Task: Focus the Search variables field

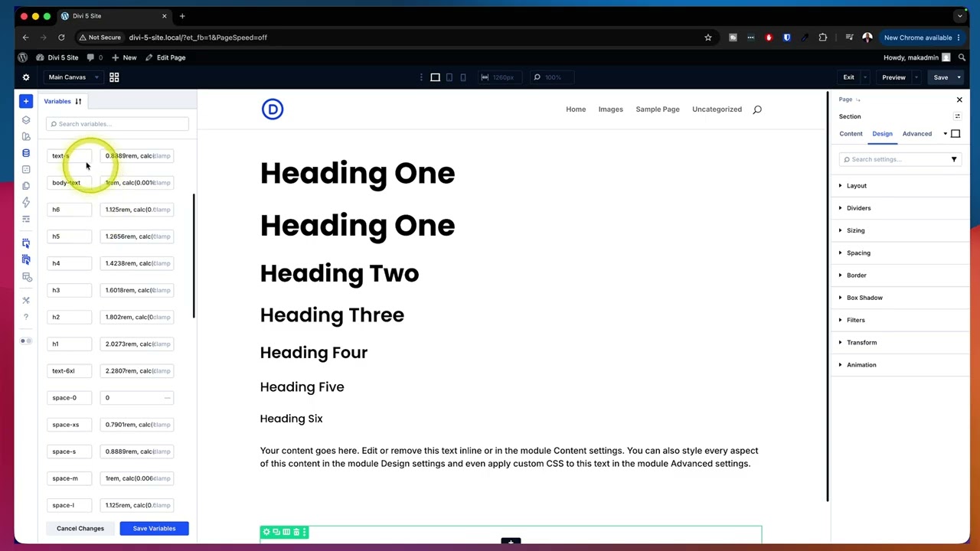Action: 117,124
